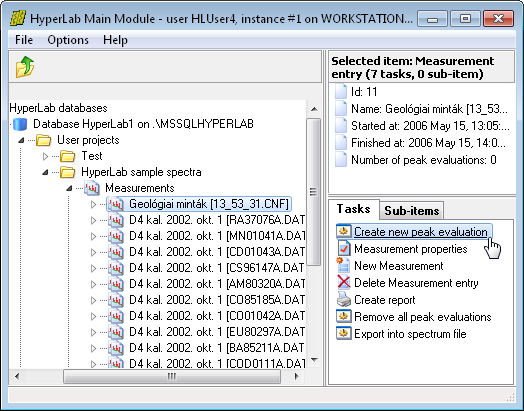Click the printer icon for Create report
This screenshot has width=524, height=411.
pyautogui.click(x=344, y=300)
